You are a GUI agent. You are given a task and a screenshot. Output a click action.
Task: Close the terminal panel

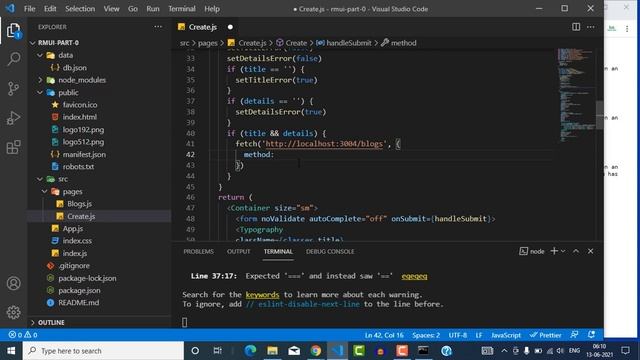tap(591, 251)
